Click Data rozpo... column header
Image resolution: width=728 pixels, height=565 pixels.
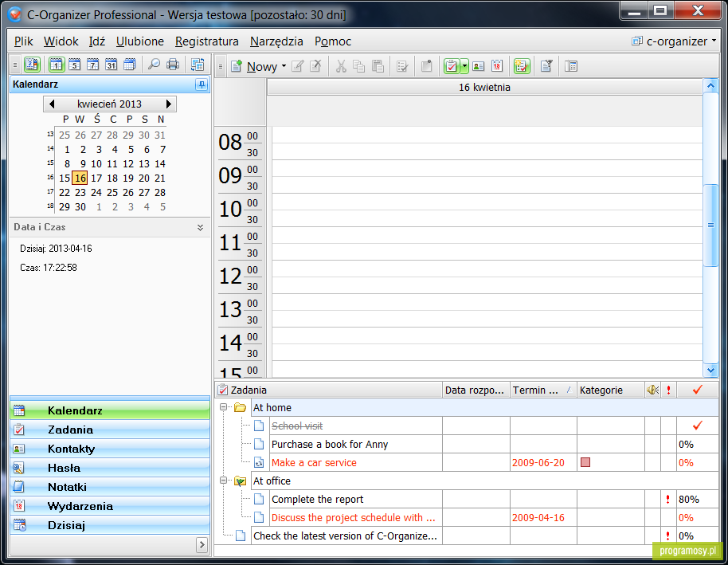click(476, 390)
